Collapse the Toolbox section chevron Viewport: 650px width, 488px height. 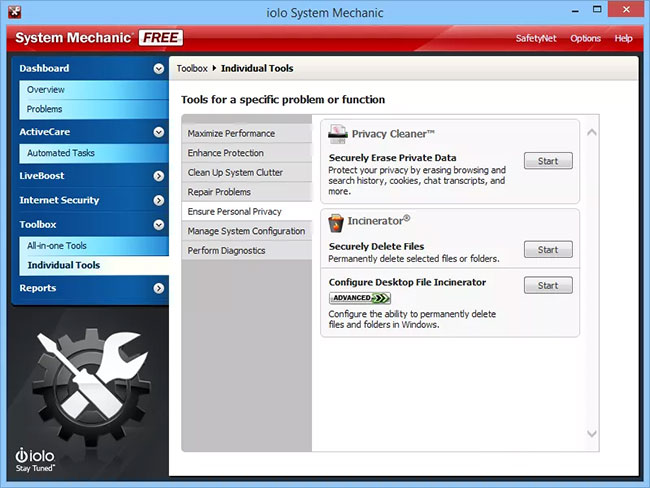158,225
